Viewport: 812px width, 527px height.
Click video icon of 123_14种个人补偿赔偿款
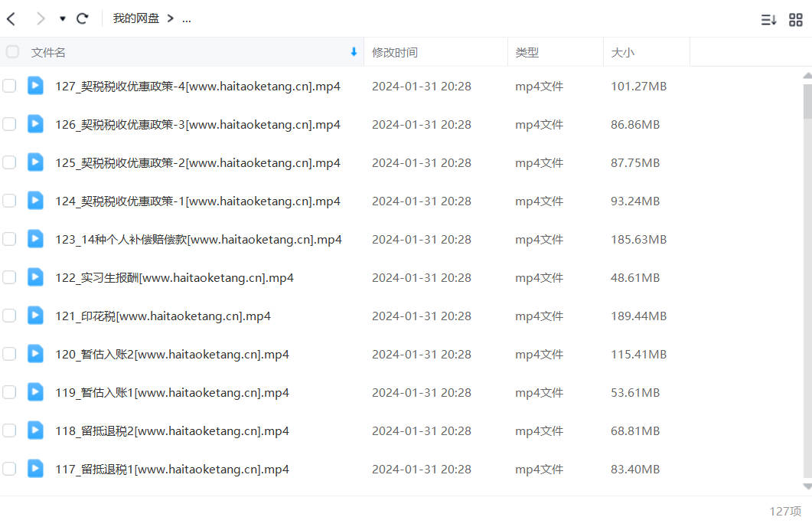(35, 239)
